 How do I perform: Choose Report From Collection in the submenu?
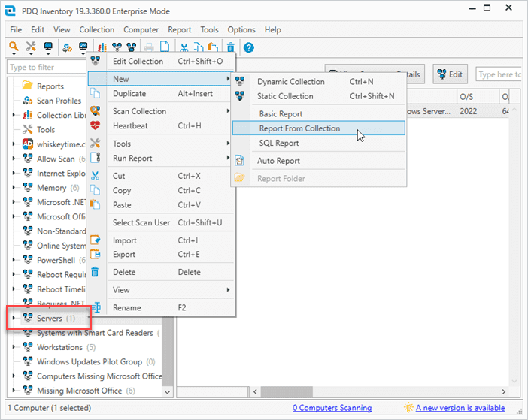(319, 128)
